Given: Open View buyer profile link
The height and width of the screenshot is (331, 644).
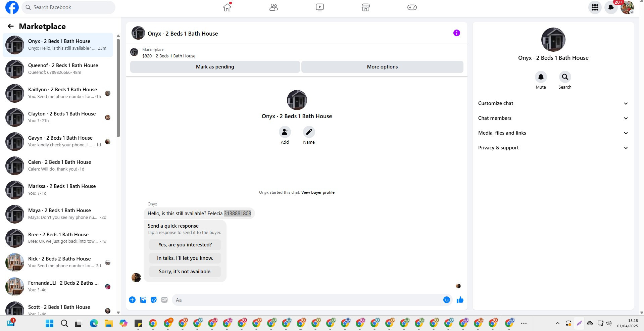Looking at the screenshot, I should click(x=318, y=192).
